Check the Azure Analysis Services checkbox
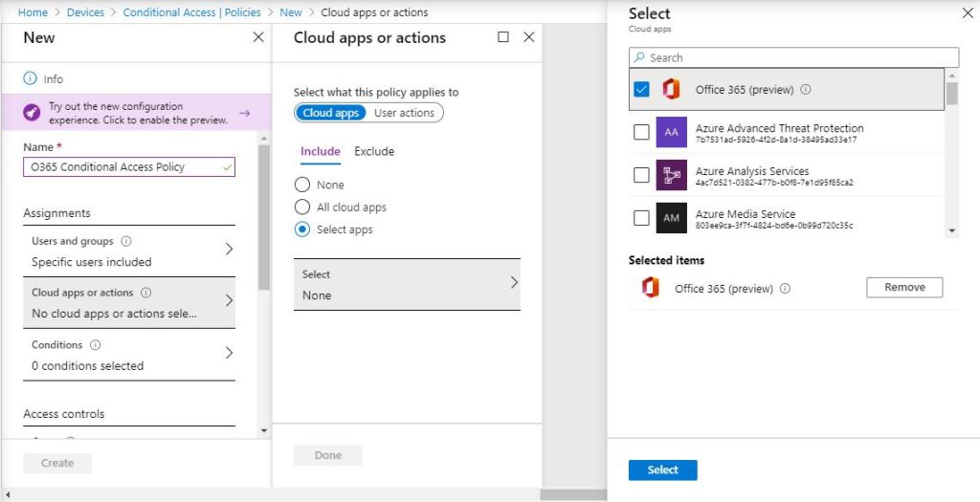This screenshot has height=502, width=980. [641, 175]
